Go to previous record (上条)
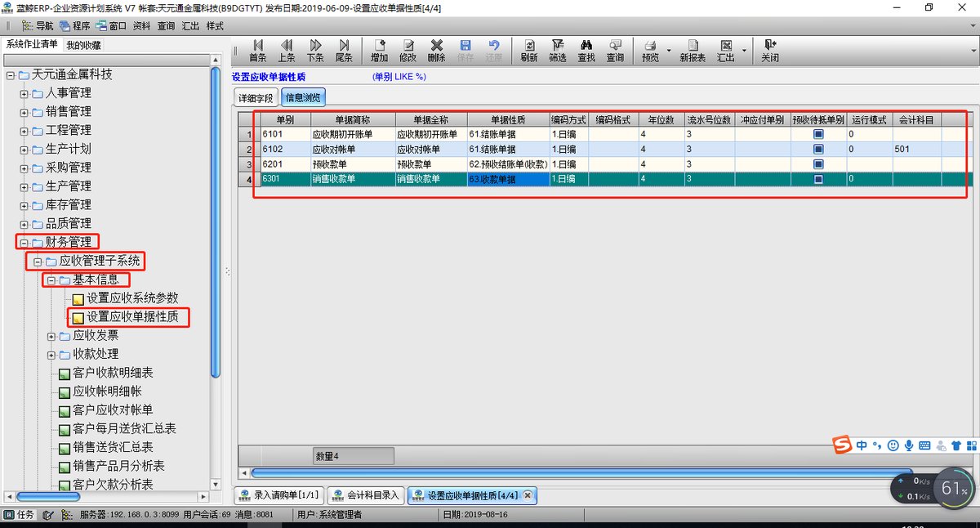 (x=287, y=51)
